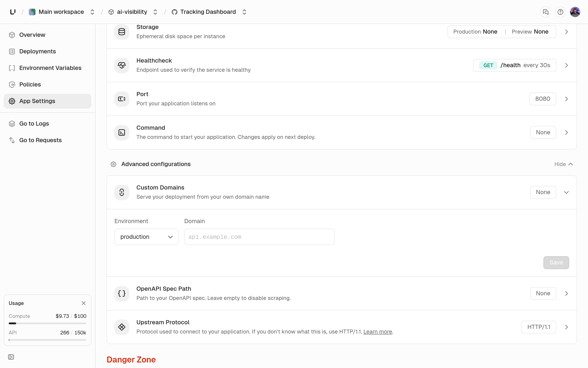This screenshot has width=588, height=368.
Task: Click the Port icon
Action: (x=122, y=99)
